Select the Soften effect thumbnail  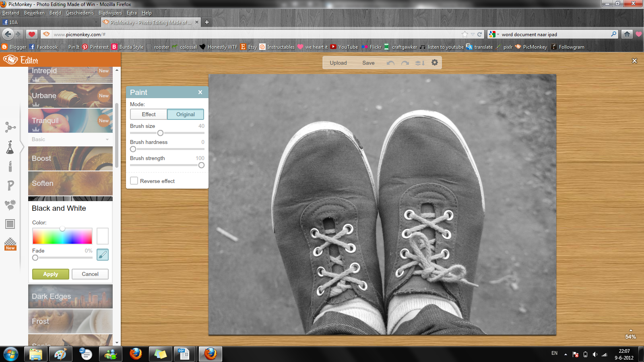pyautogui.click(x=70, y=183)
